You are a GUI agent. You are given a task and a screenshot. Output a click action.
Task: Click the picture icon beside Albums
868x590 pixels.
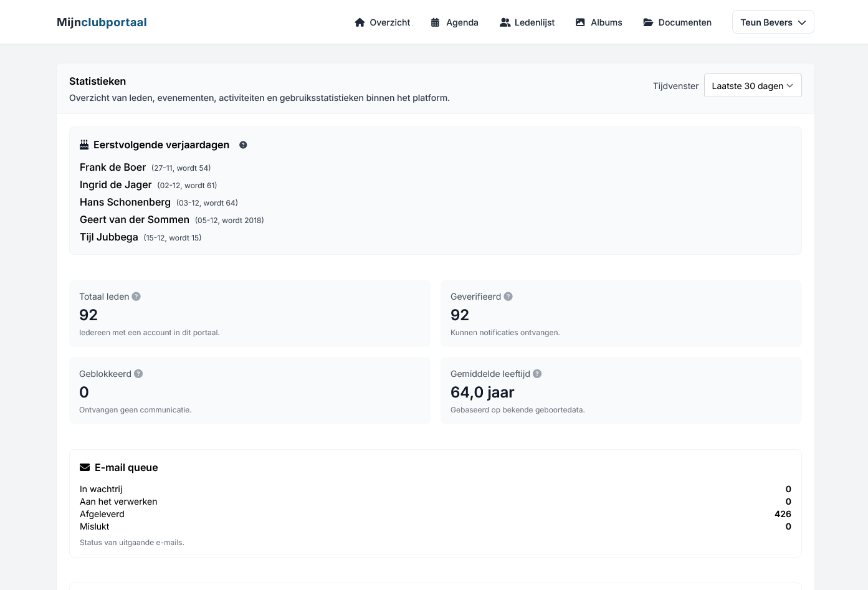[580, 22]
